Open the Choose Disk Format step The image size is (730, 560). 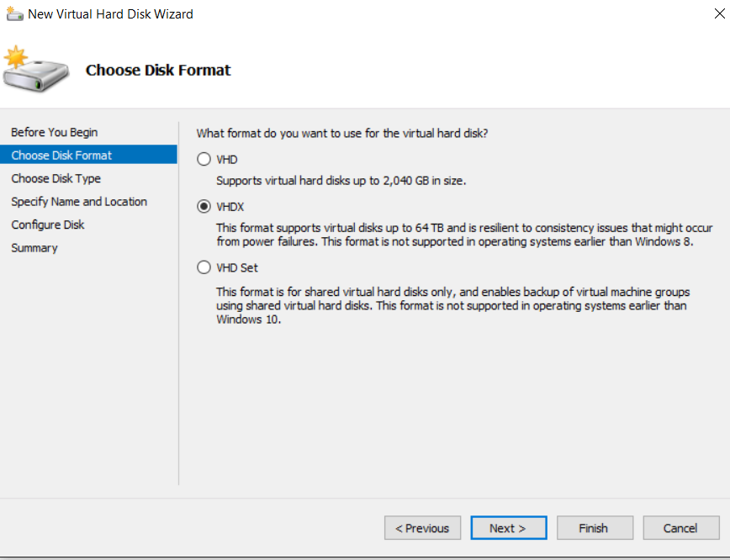pyautogui.click(x=88, y=155)
